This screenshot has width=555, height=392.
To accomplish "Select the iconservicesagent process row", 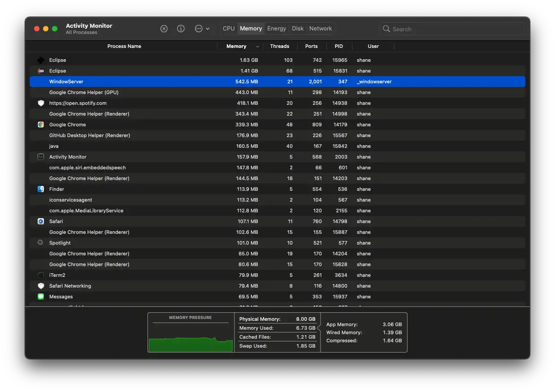I will [x=277, y=200].
